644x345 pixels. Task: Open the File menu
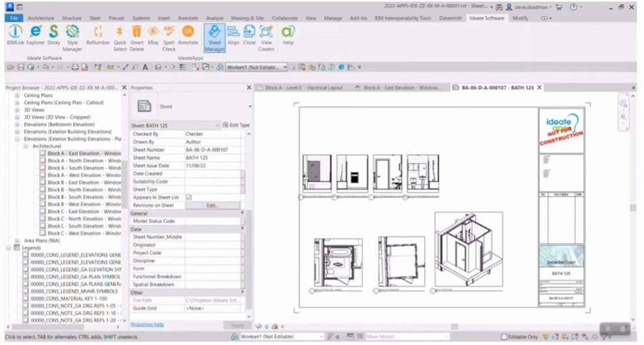tap(14, 18)
